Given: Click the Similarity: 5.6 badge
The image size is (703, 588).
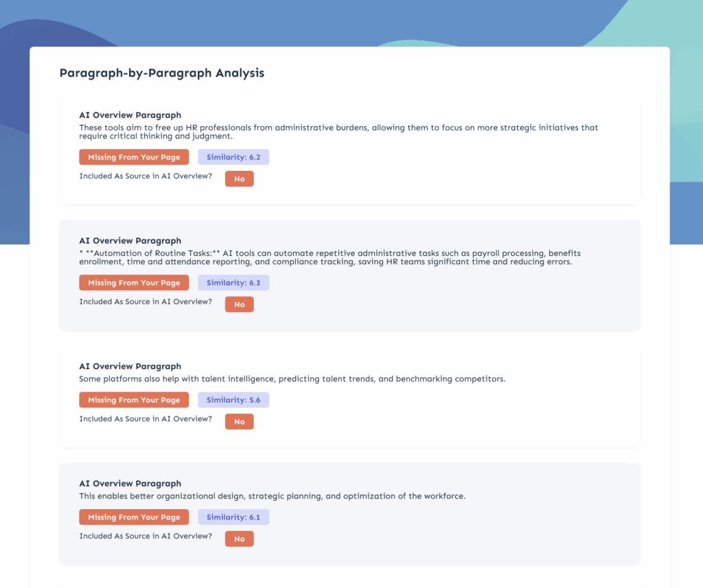Looking at the screenshot, I should coord(233,400).
